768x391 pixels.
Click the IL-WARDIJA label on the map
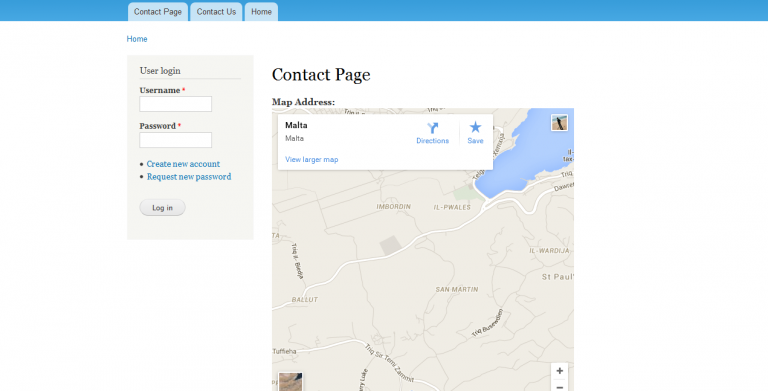pyautogui.click(x=549, y=250)
